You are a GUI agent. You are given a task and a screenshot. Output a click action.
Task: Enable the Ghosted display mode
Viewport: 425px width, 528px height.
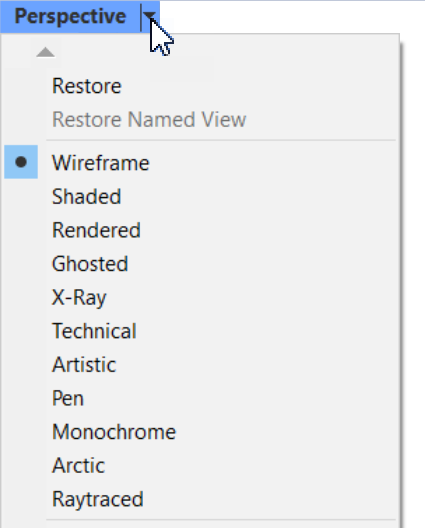(x=90, y=264)
